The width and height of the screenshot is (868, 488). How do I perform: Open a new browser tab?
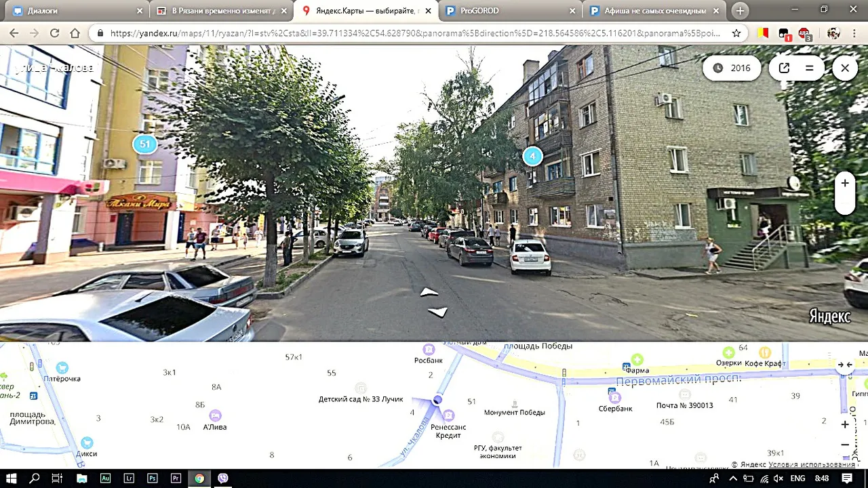point(740,11)
